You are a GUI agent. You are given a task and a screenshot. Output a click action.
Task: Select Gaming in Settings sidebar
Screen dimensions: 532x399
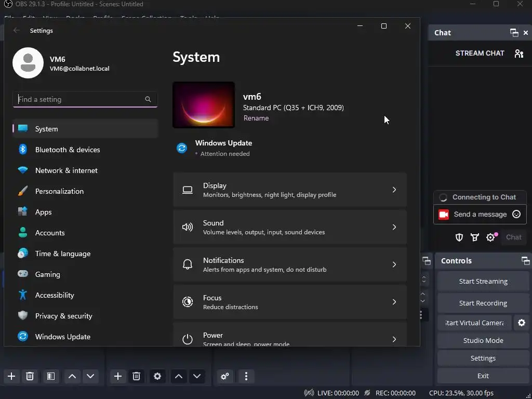tap(85, 274)
